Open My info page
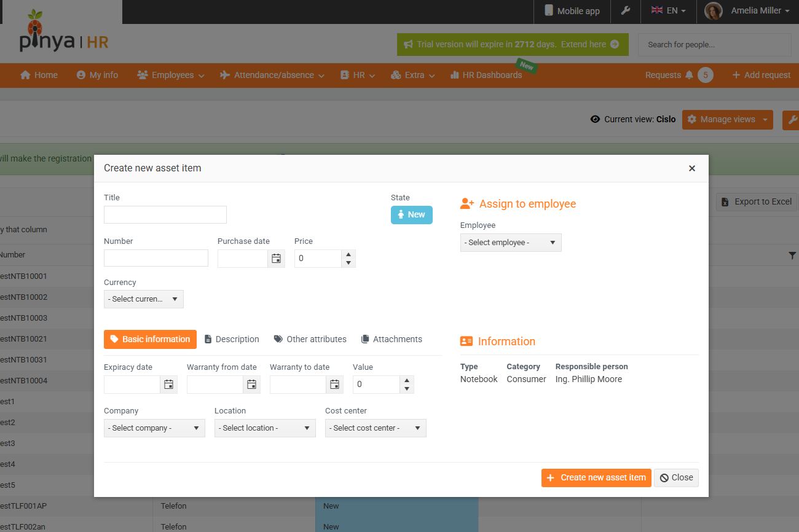This screenshot has width=799, height=532. point(97,75)
